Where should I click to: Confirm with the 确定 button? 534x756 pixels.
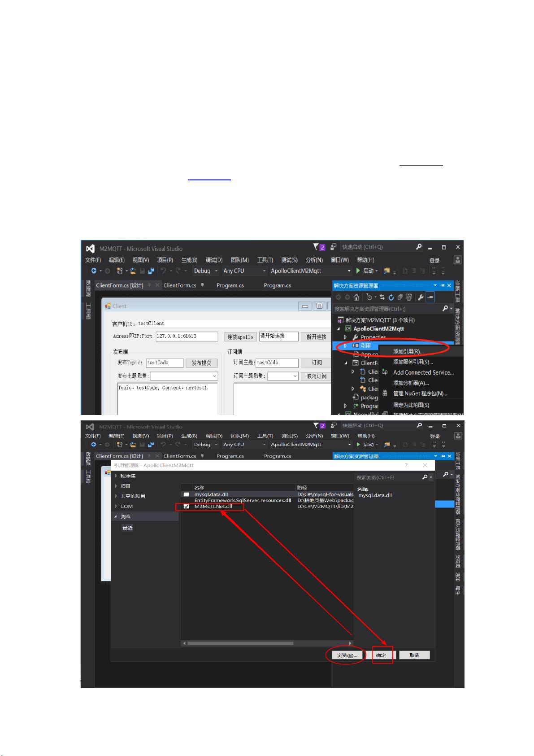coord(381,655)
